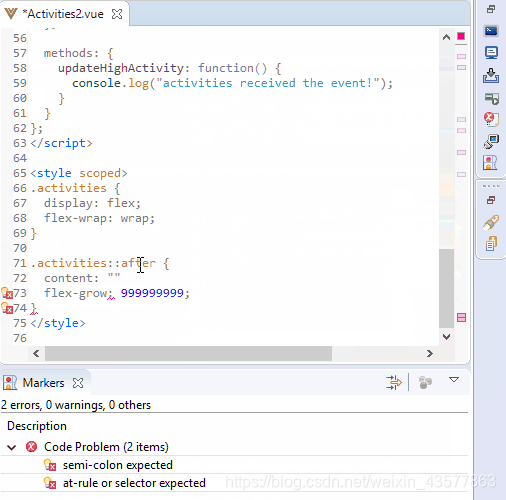
Task: Select the 'at-rule or selector expected' error row
Action: [x=235, y=483]
